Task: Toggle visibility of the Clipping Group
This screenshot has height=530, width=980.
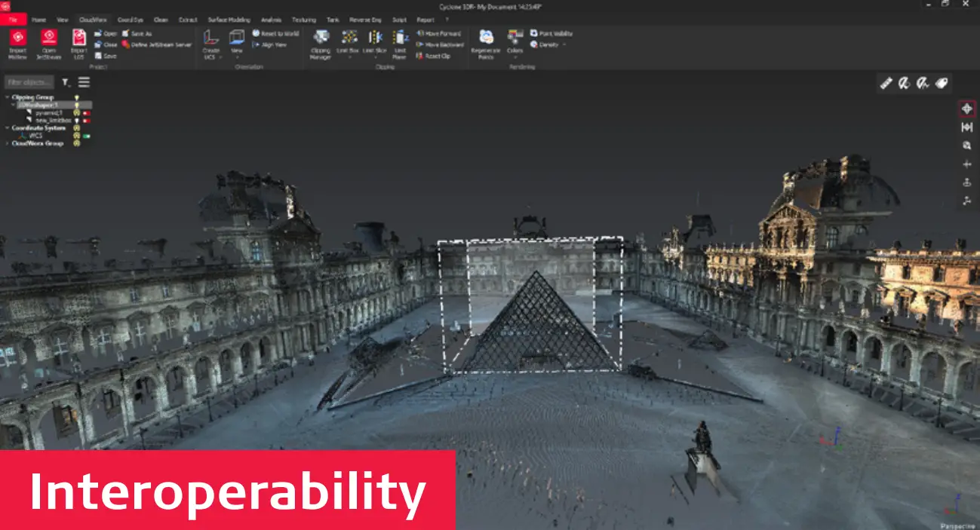Action: (x=77, y=97)
